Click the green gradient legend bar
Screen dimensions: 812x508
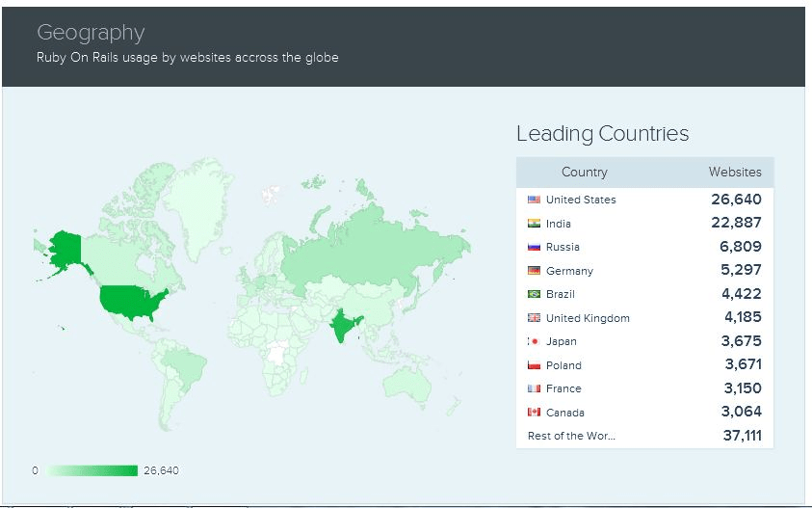(x=92, y=470)
